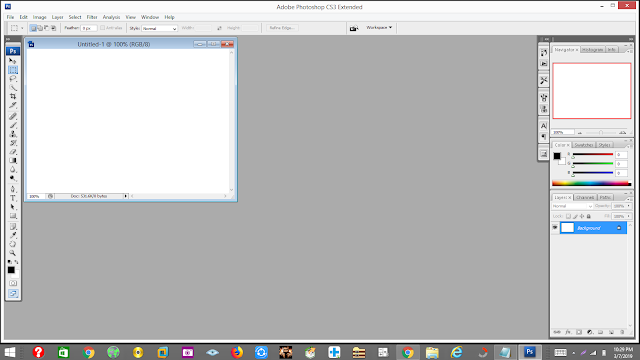Select the Notes tool
640x360 pixels.
[13, 227]
